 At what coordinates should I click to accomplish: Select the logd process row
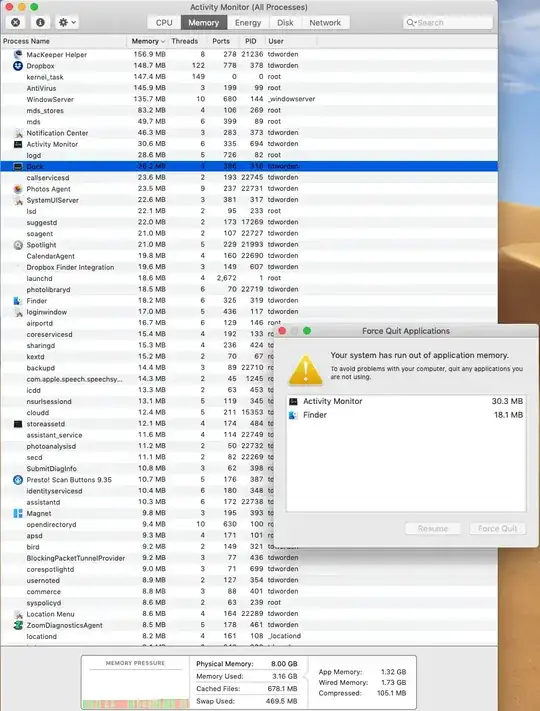tap(249, 155)
